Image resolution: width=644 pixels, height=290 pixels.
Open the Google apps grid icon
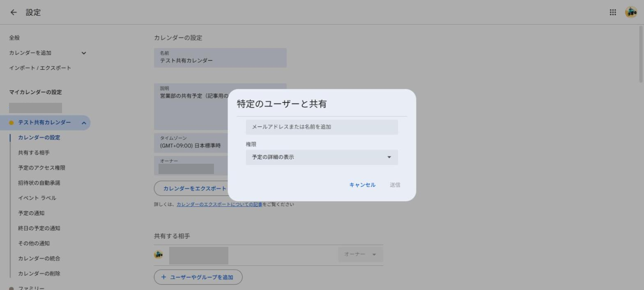click(x=613, y=12)
